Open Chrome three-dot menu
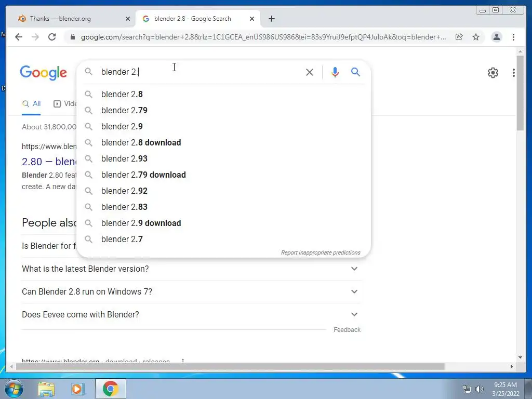 (513, 37)
